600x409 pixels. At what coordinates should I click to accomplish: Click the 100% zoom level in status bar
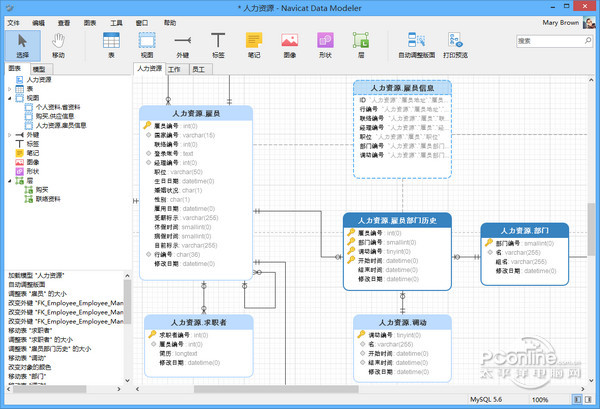[x=540, y=399]
